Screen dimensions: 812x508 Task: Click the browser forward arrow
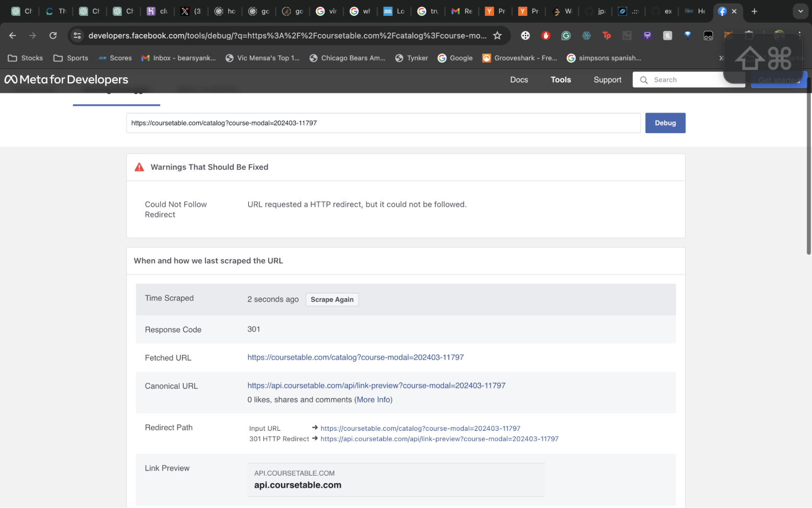pyautogui.click(x=32, y=36)
